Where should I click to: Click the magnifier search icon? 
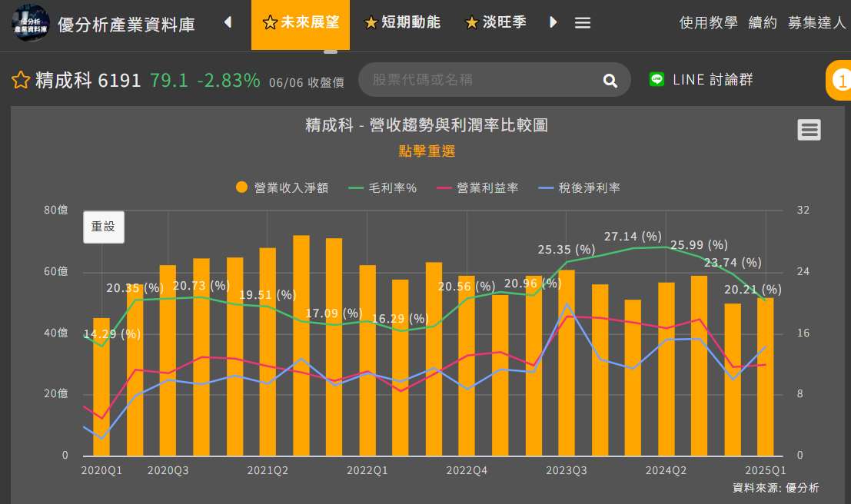click(x=610, y=81)
